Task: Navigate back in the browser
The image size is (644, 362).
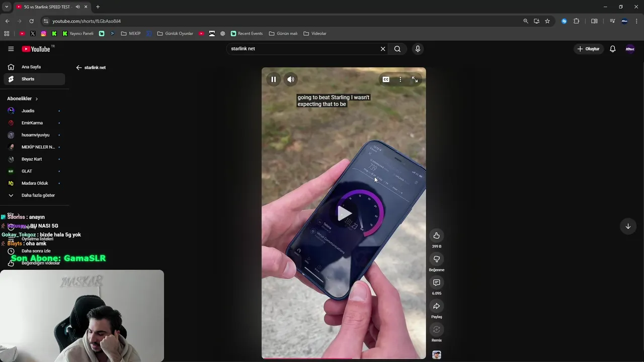Action: 7,21
